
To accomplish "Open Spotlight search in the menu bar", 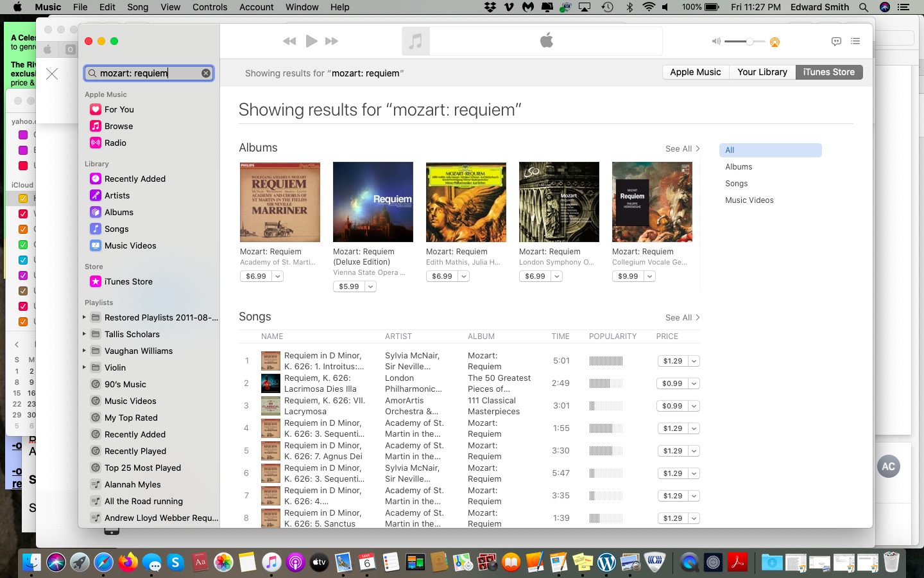I will 864,7.
